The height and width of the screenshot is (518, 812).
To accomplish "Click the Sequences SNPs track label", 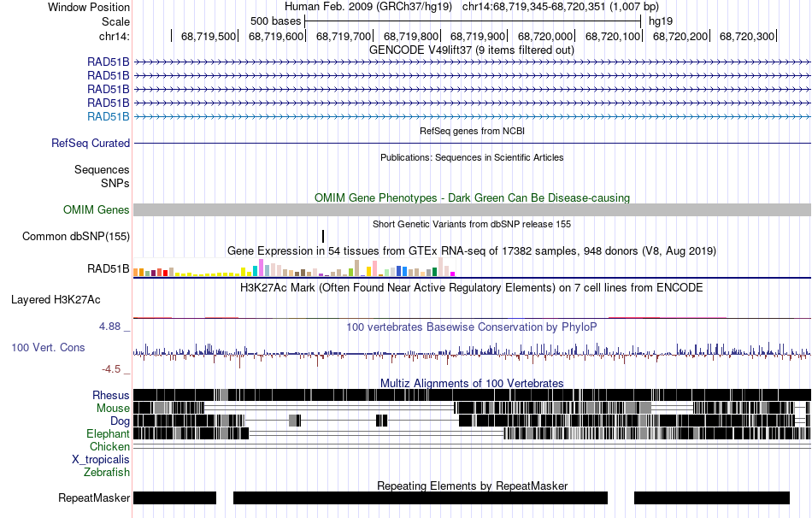I will [x=102, y=177].
